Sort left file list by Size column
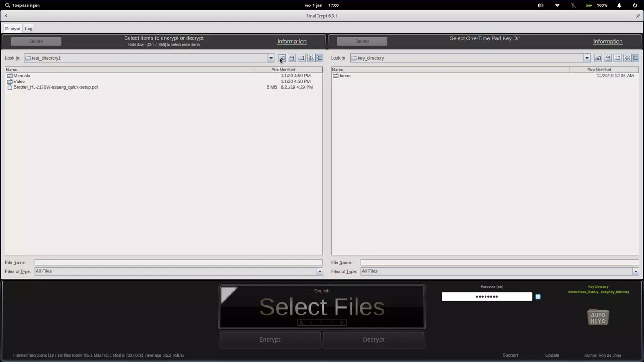Image resolution: width=644 pixels, height=362 pixels. (x=266, y=70)
